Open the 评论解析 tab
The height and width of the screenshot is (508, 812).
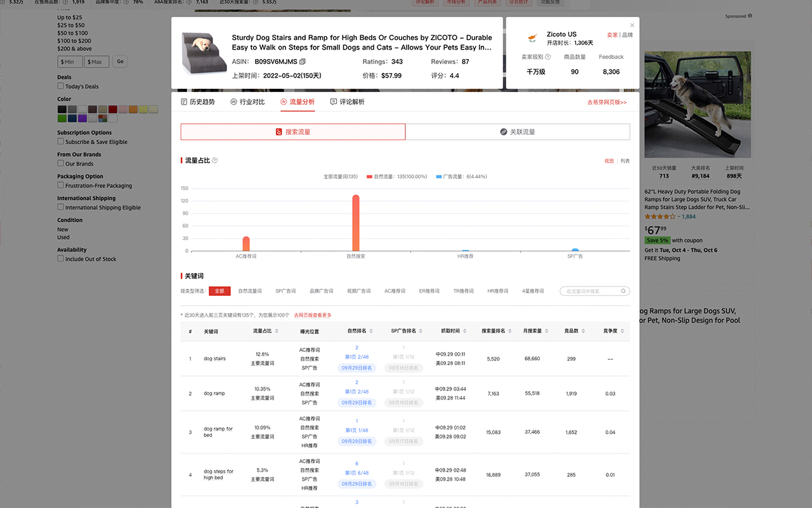(347, 102)
